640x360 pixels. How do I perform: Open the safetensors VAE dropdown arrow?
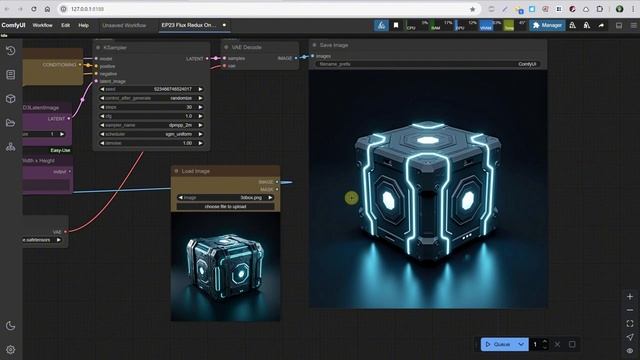point(59,240)
